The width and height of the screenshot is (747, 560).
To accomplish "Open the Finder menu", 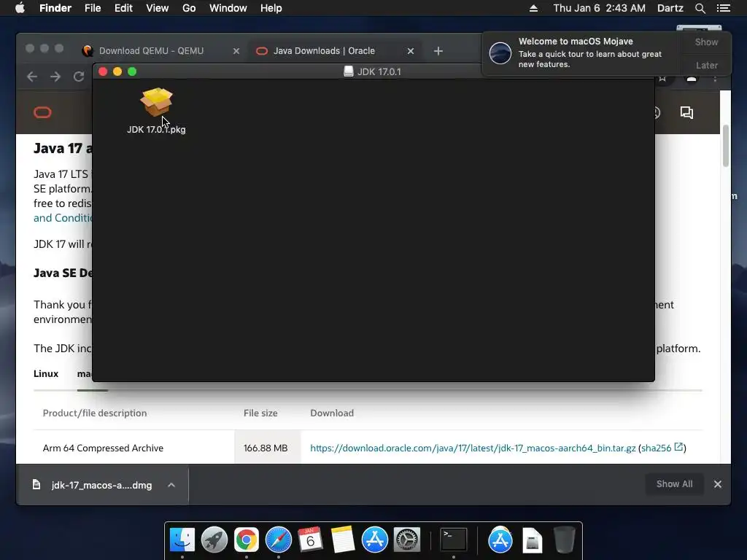I will click(55, 8).
